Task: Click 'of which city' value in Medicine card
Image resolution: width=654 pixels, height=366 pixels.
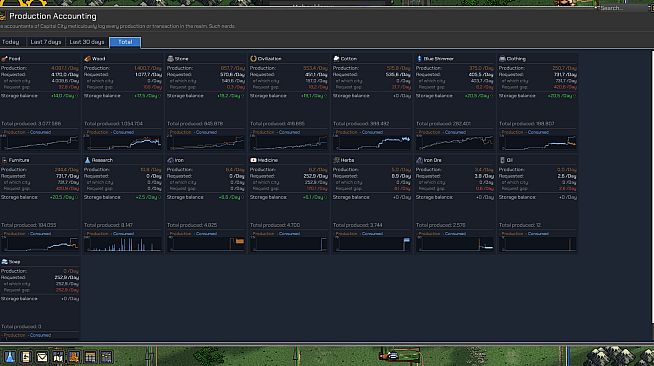Action: 316,183
